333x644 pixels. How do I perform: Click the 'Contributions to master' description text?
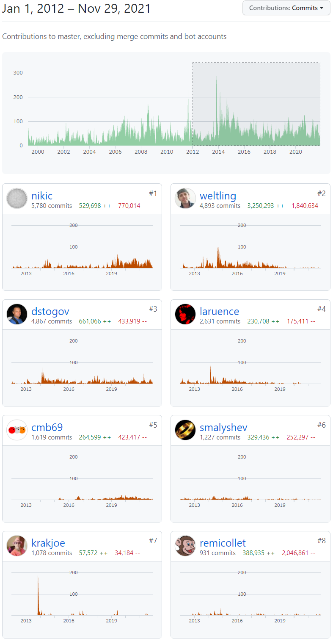[114, 36]
